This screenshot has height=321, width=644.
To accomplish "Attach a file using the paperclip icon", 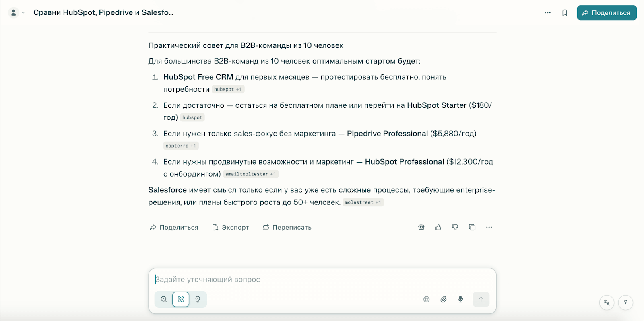I will pyautogui.click(x=444, y=299).
